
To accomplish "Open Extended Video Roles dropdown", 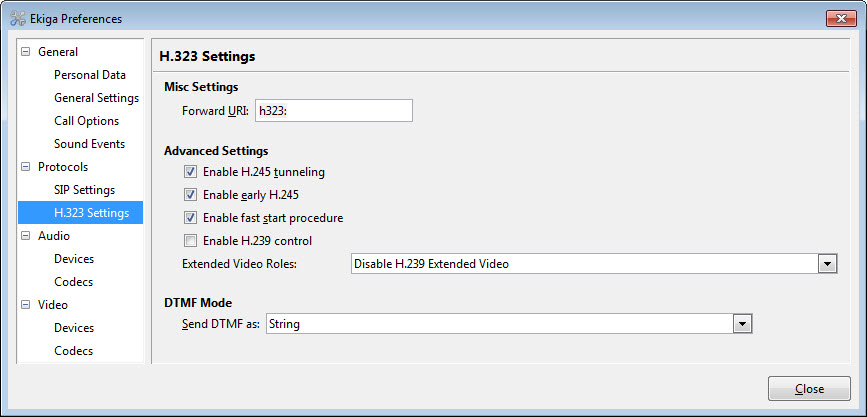I will tap(594, 264).
